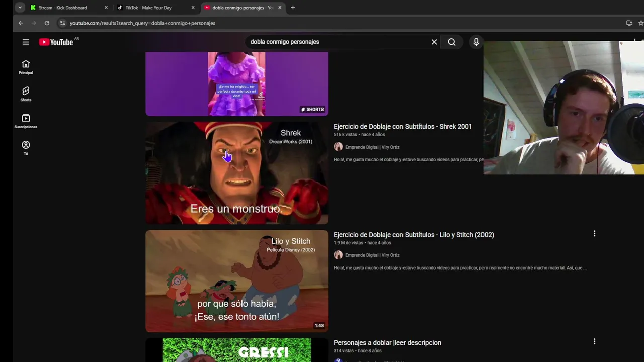
Task: Open the YouTube hamburger guide menu
Action: [26, 42]
